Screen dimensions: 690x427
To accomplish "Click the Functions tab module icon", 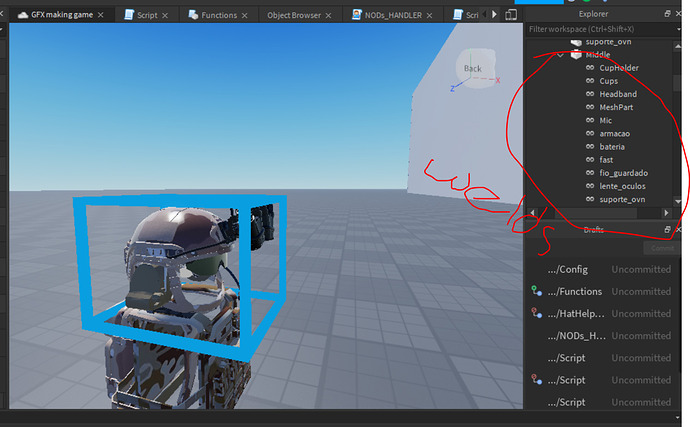I will tap(193, 15).
